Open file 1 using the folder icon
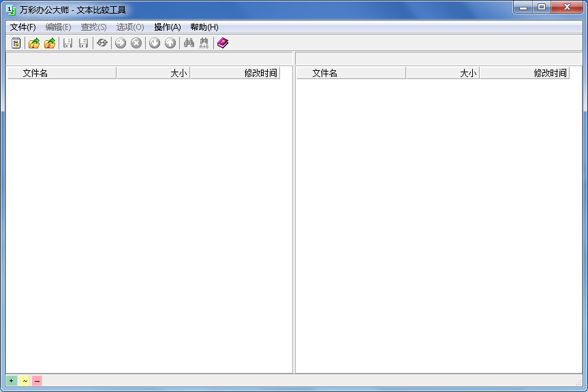588x392 pixels. tap(33, 43)
